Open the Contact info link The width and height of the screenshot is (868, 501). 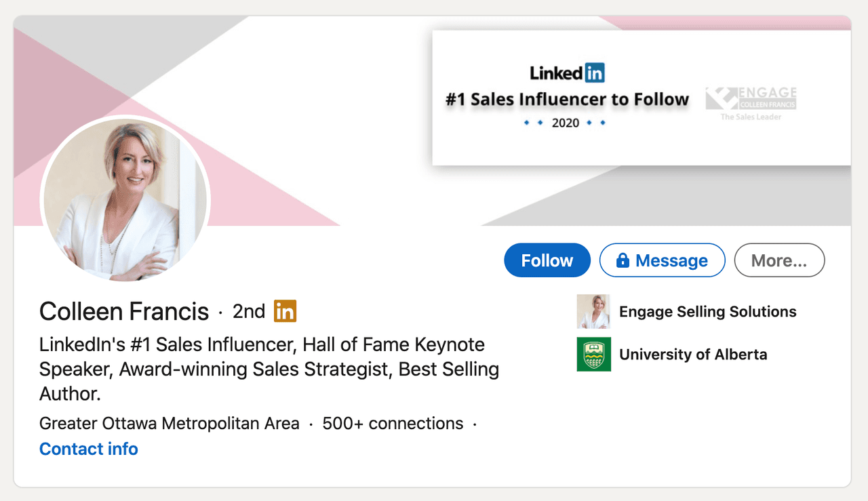(89, 449)
